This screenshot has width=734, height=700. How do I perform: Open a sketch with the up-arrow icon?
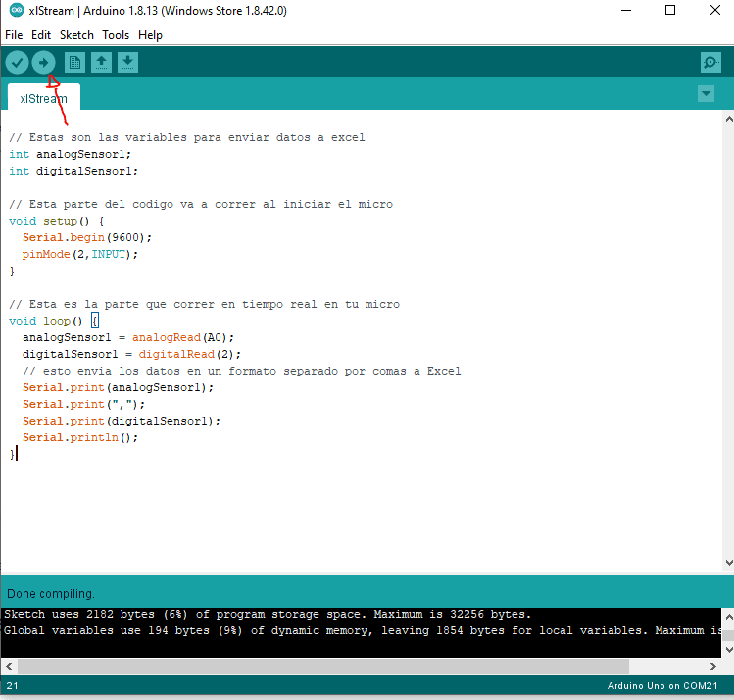point(101,63)
